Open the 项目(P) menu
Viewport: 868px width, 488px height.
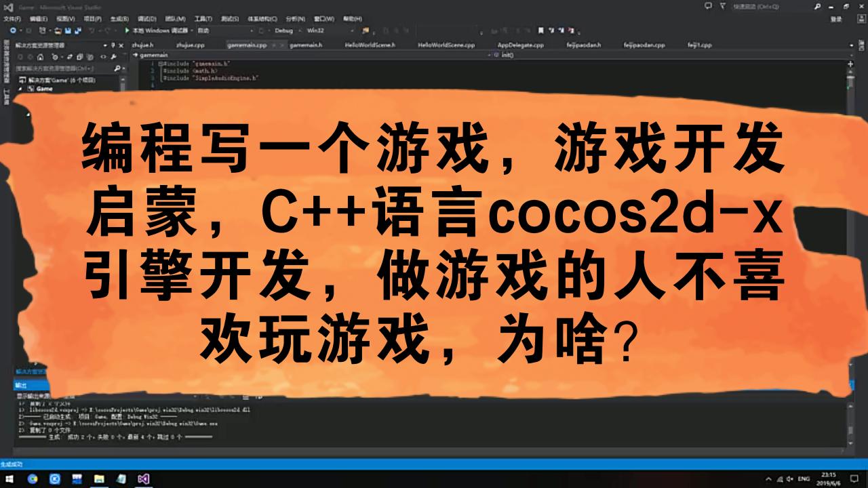(x=93, y=19)
